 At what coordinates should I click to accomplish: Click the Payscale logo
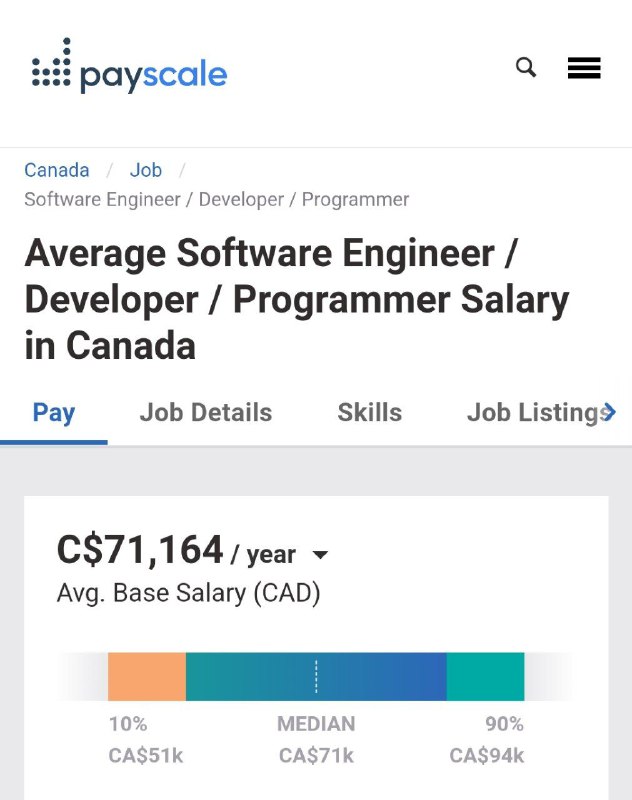click(x=129, y=66)
